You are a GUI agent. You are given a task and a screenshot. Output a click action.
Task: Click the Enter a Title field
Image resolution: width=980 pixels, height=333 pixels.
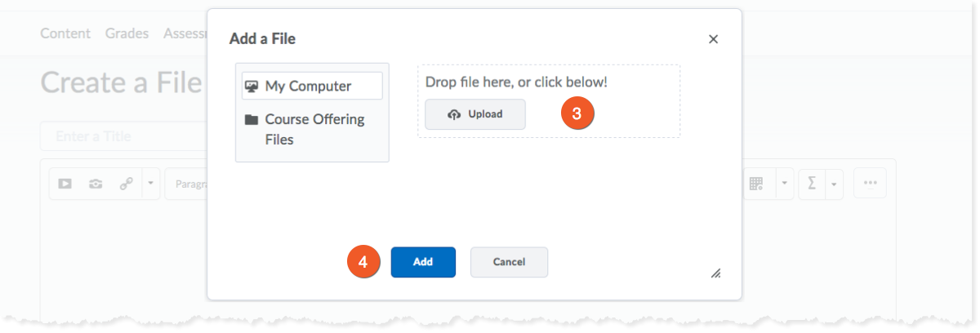122,136
